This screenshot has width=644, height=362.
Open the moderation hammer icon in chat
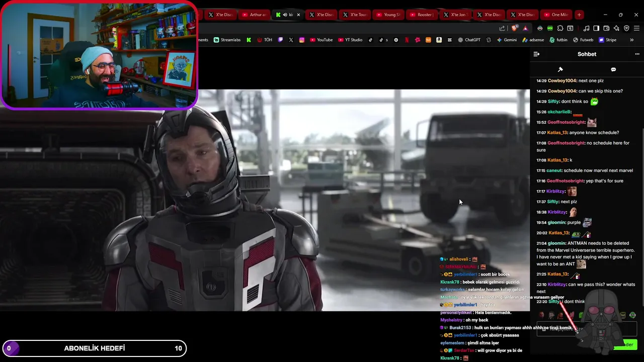tap(560, 69)
